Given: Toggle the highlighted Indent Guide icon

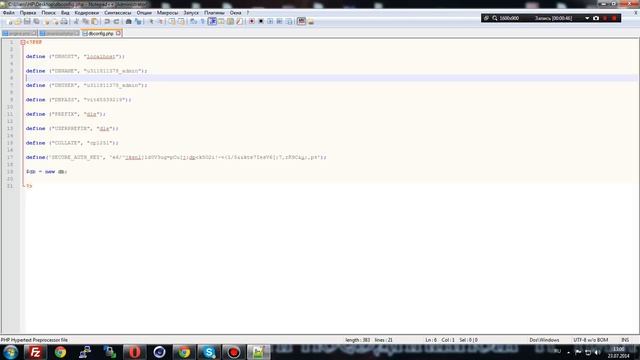Looking at the screenshot, I should pyautogui.click(x=212, y=21).
